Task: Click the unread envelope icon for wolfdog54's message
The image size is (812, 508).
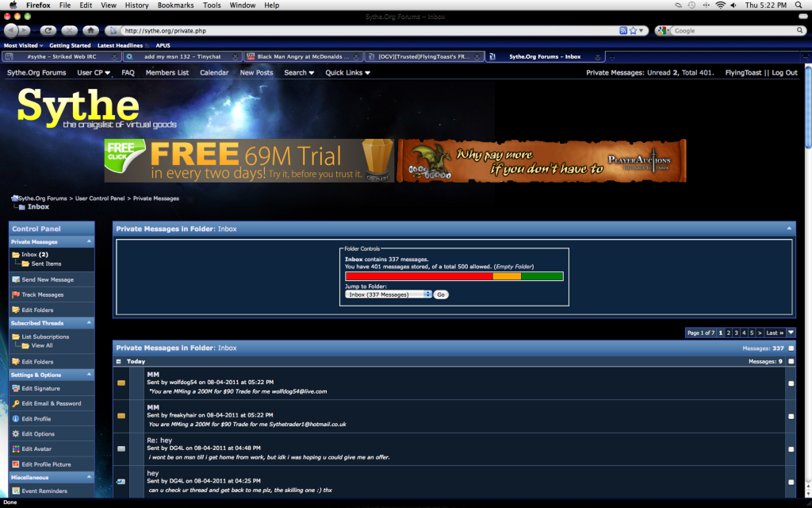Action: [121, 383]
